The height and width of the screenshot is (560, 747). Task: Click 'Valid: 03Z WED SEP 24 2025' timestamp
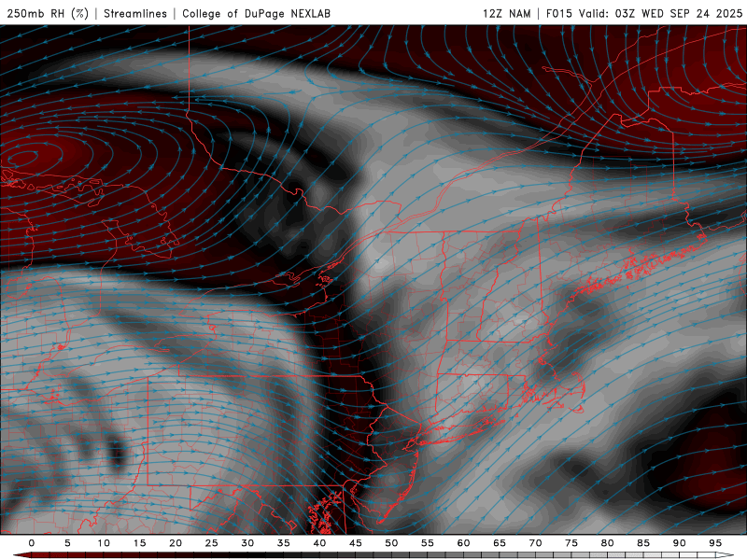point(661,14)
